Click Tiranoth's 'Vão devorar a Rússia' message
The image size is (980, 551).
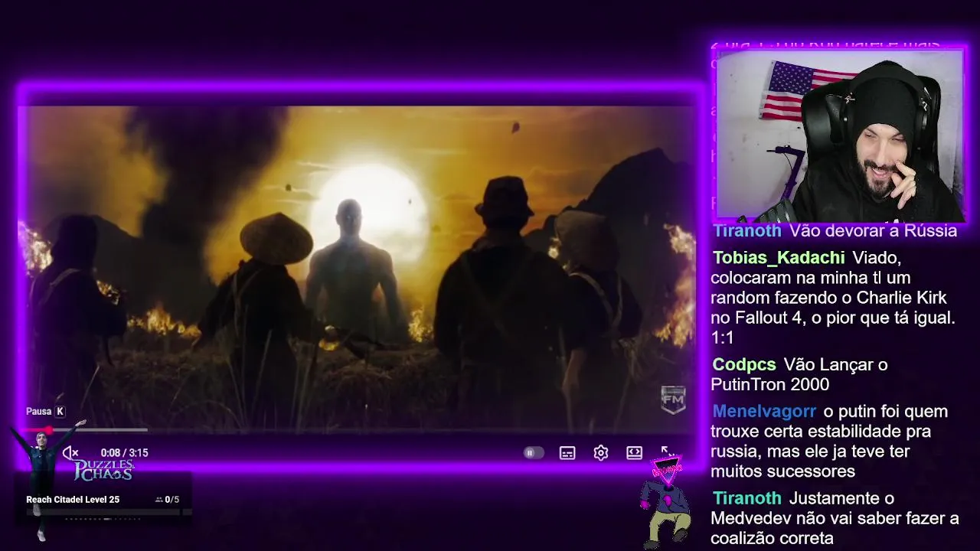873,230
